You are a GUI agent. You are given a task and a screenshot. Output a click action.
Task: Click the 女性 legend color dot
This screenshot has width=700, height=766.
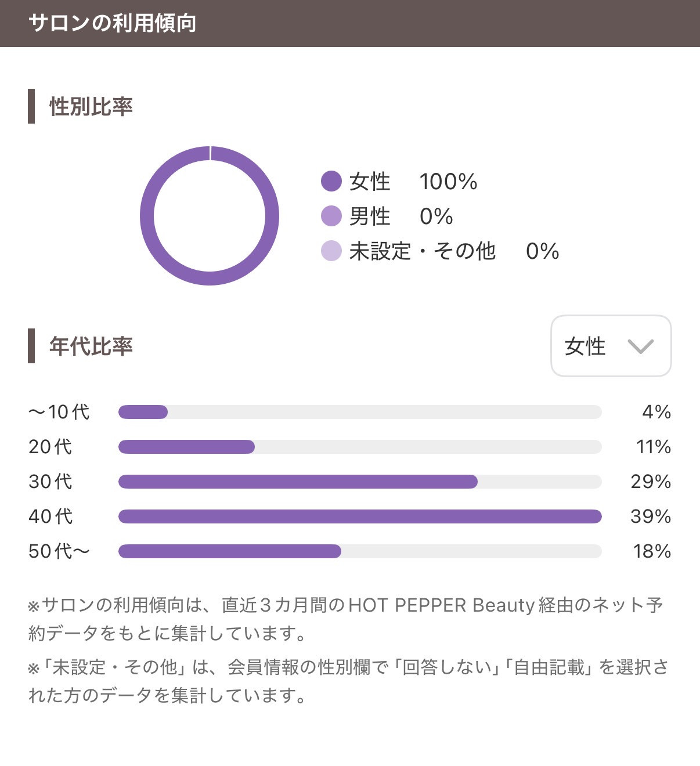331,181
